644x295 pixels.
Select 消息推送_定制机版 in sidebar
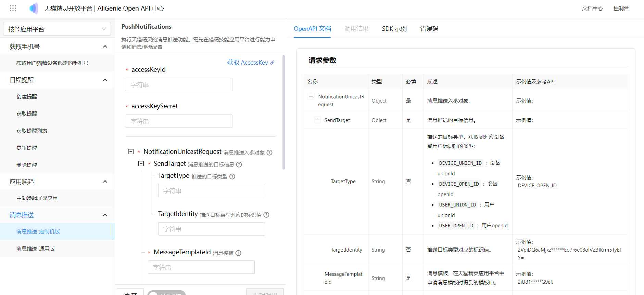(x=57, y=231)
